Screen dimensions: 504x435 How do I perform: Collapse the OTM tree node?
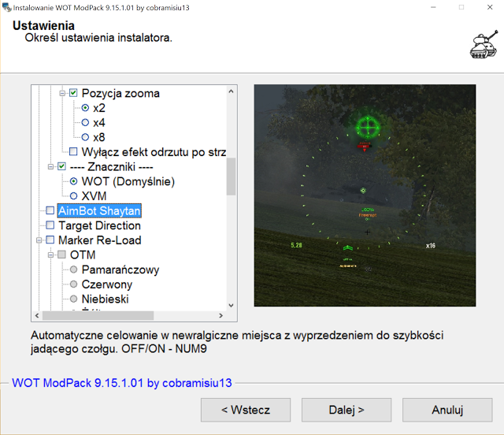(x=50, y=255)
